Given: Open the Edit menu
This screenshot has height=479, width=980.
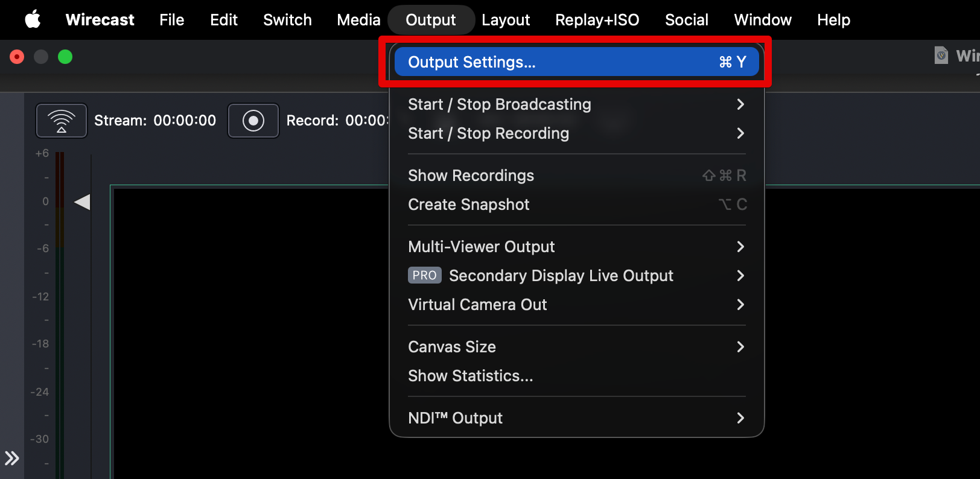Looking at the screenshot, I should click(224, 20).
